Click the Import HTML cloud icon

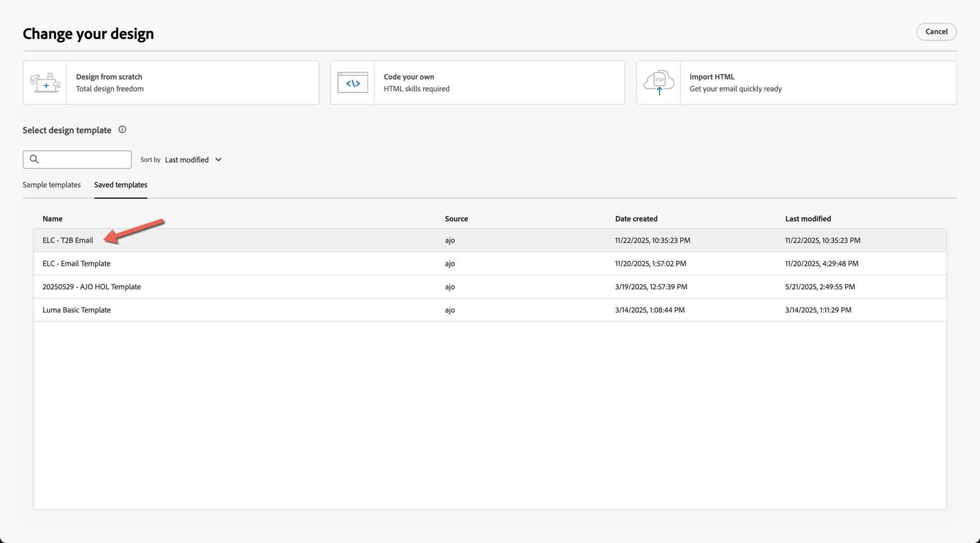click(x=659, y=83)
